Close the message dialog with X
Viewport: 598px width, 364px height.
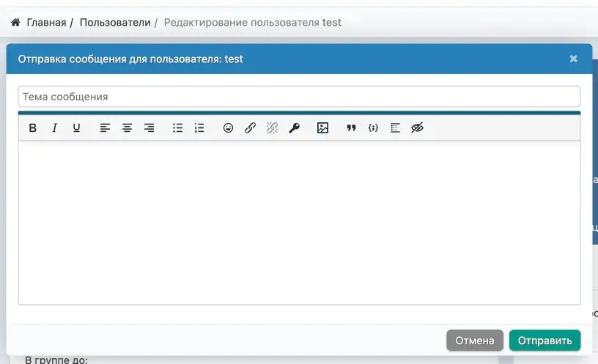click(x=573, y=59)
